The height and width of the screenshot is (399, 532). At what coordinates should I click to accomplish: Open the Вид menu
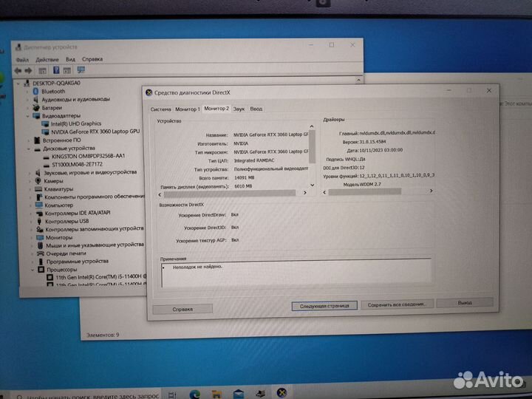(x=71, y=59)
